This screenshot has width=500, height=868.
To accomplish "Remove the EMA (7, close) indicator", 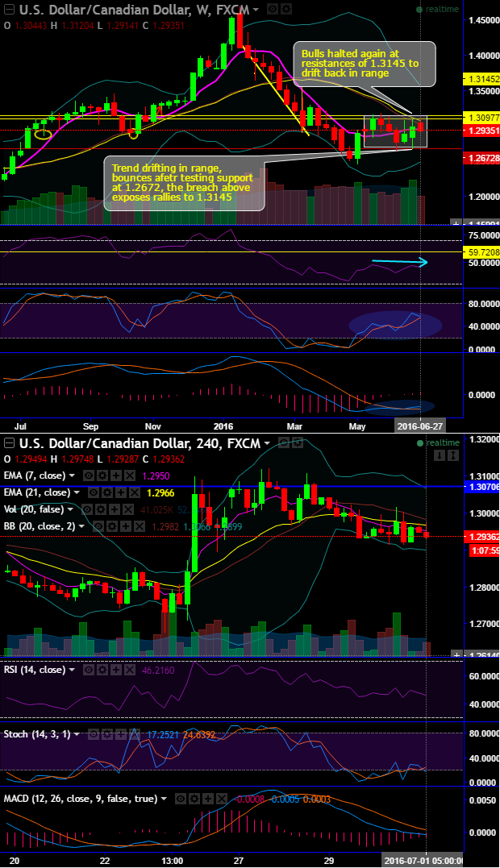I will [x=130, y=476].
